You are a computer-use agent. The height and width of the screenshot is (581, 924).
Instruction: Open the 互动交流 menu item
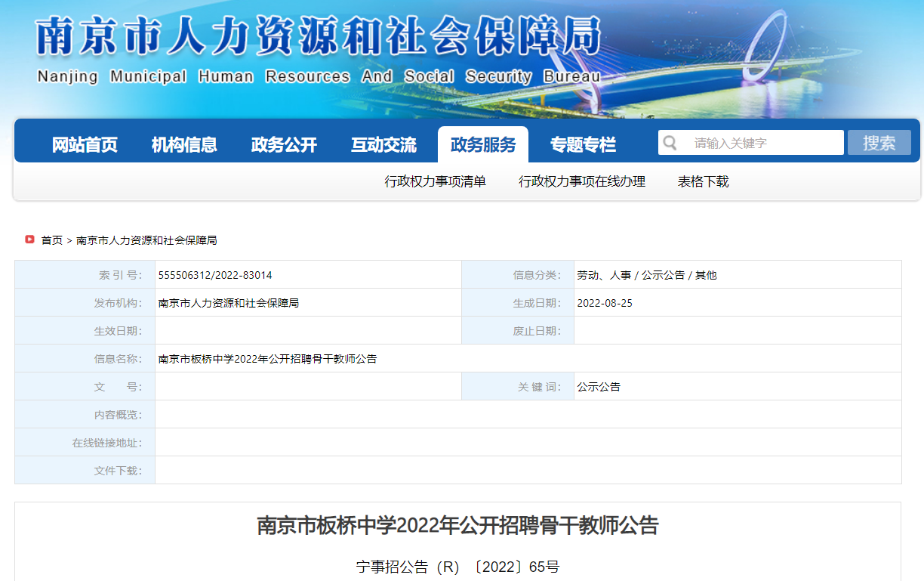[383, 145]
